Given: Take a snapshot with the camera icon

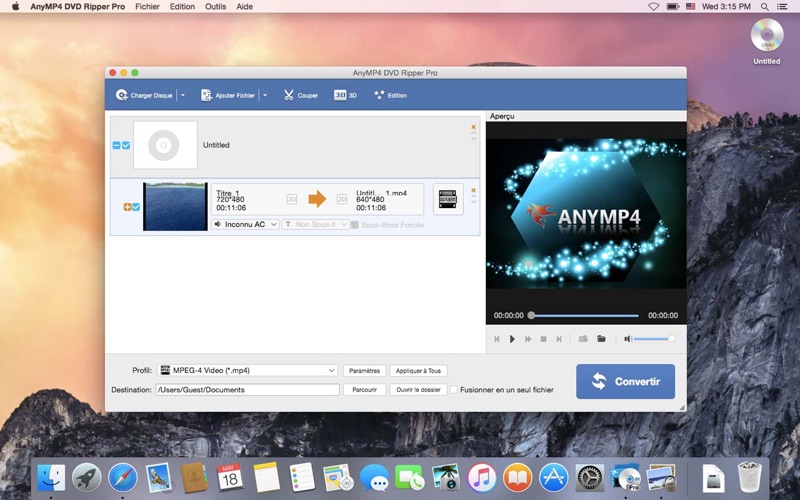Looking at the screenshot, I should 583,339.
